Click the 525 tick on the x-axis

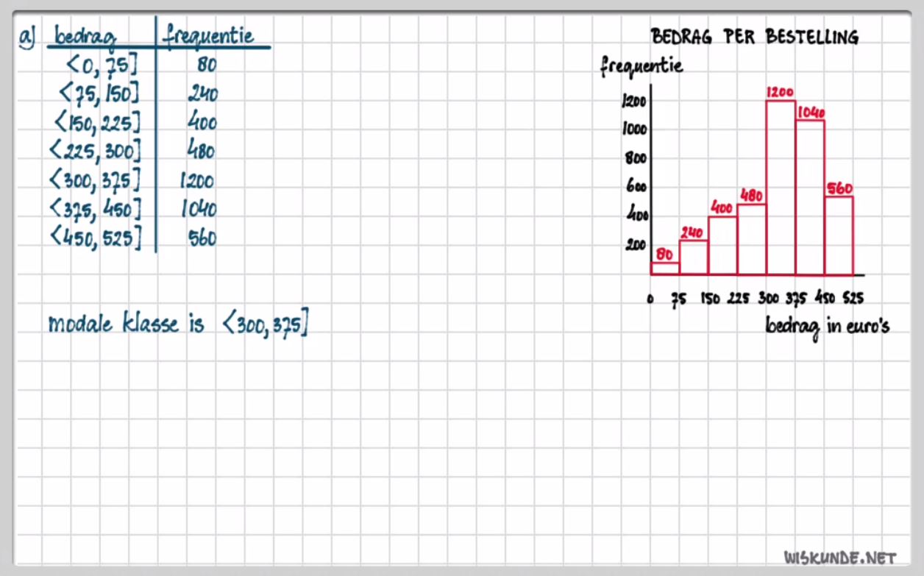click(x=853, y=299)
